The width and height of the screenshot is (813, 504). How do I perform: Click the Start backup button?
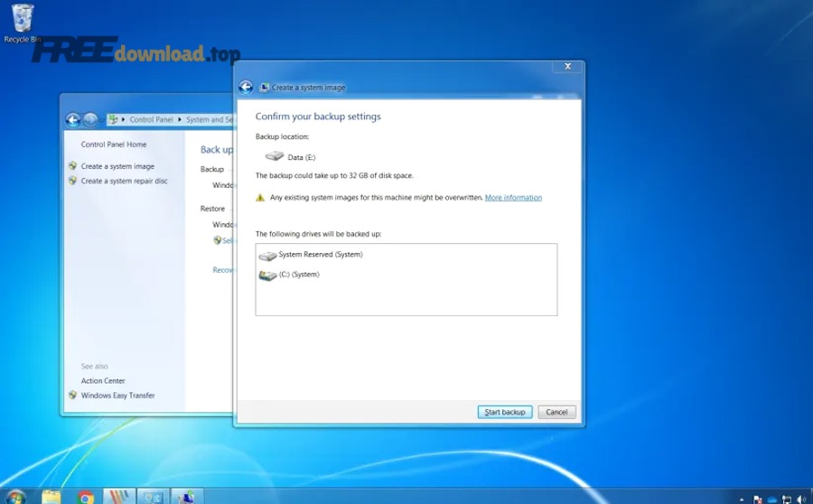coord(504,412)
